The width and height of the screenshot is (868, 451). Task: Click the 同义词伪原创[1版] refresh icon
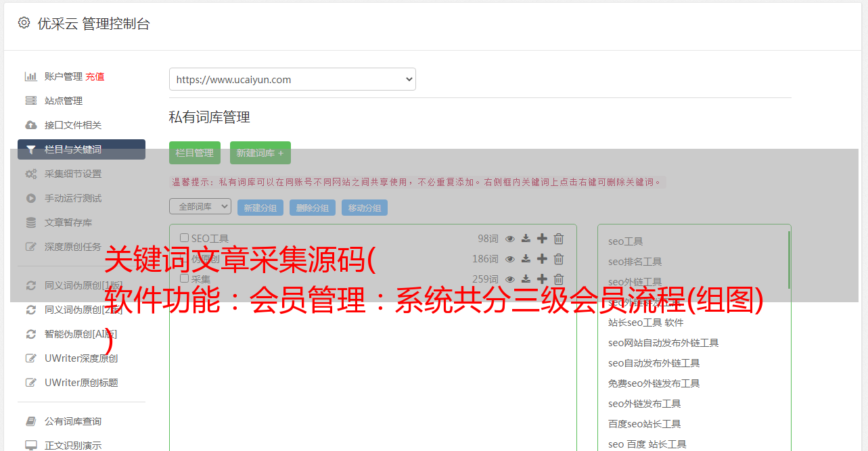tap(31, 285)
